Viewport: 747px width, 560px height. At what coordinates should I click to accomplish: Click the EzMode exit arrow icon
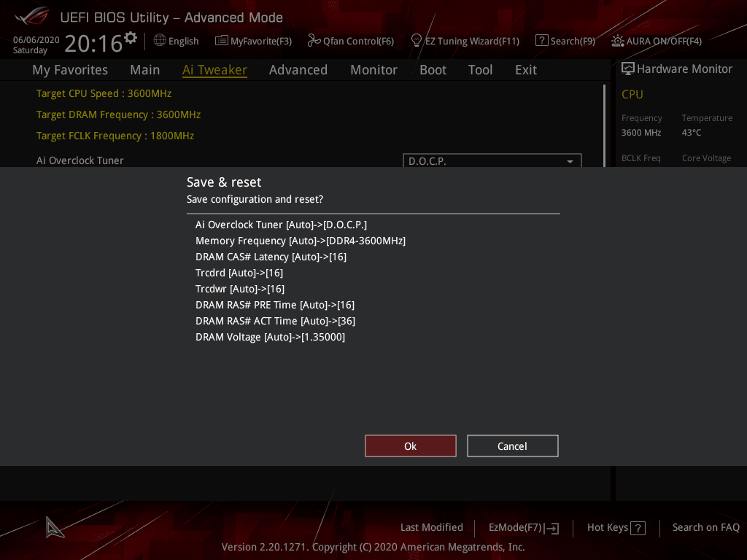[552, 528]
